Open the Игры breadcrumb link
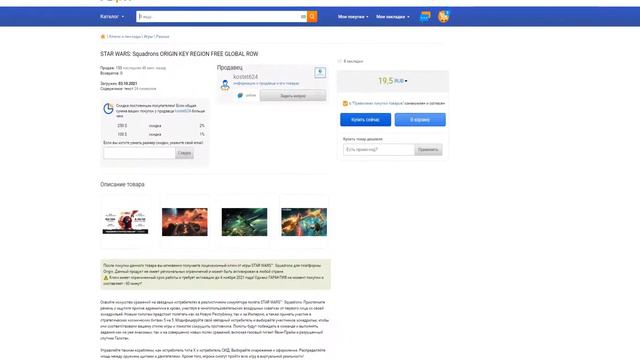This screenshot has height=360, width=640. click(148, 37)
